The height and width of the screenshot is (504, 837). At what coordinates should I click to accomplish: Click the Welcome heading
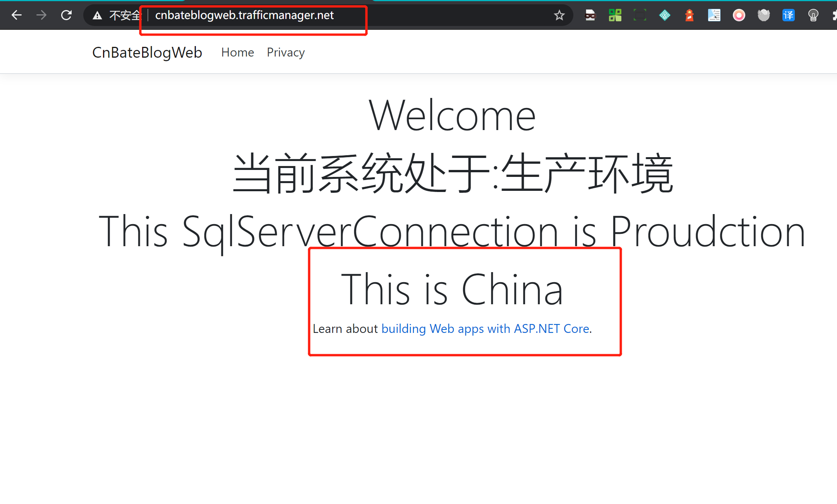[x=452, y=115]
